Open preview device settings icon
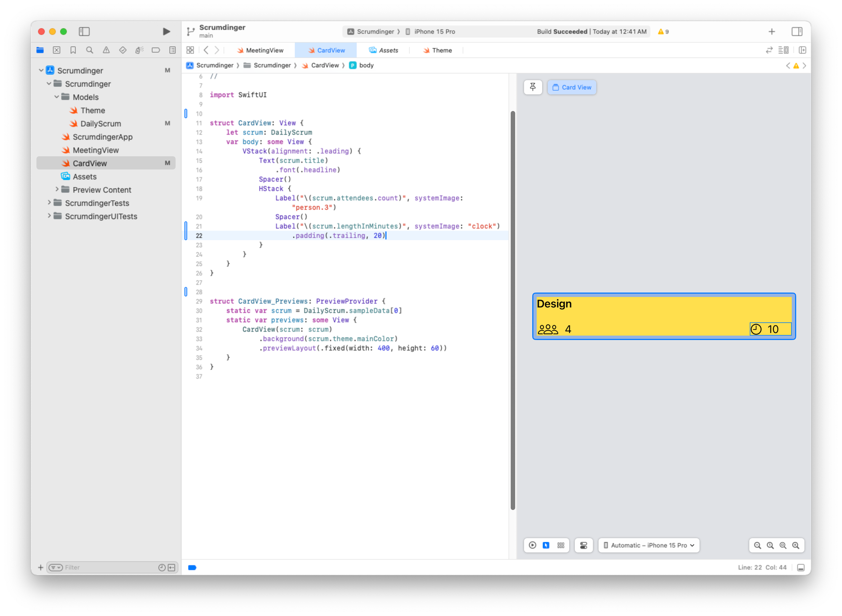Image resolution: width=842 pixels, height=616 pixels. (584, 545)
